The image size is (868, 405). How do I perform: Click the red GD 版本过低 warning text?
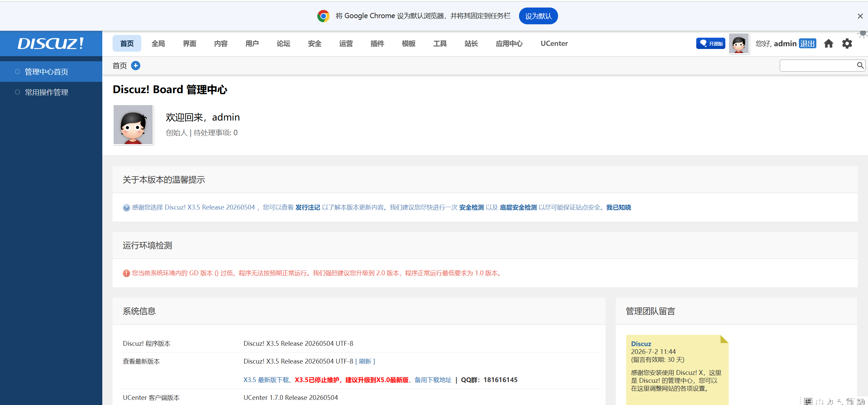coord(317,273)
